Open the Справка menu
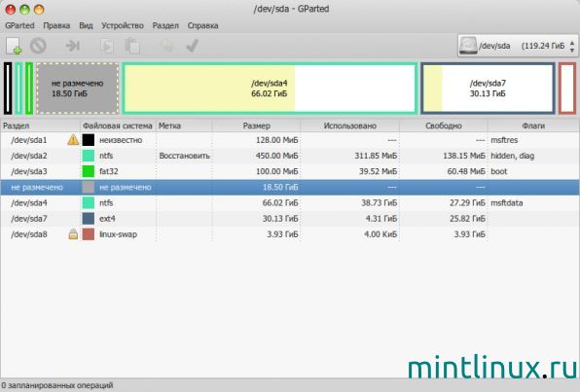The width and height of the screenshot is (580, 392). point(202,25)
